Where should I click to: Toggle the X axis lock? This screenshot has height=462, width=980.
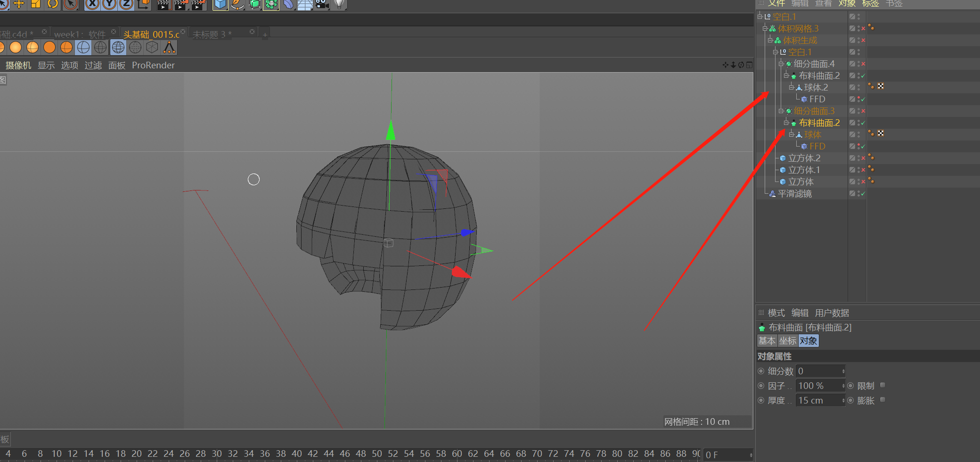click(x=92, y=4)
